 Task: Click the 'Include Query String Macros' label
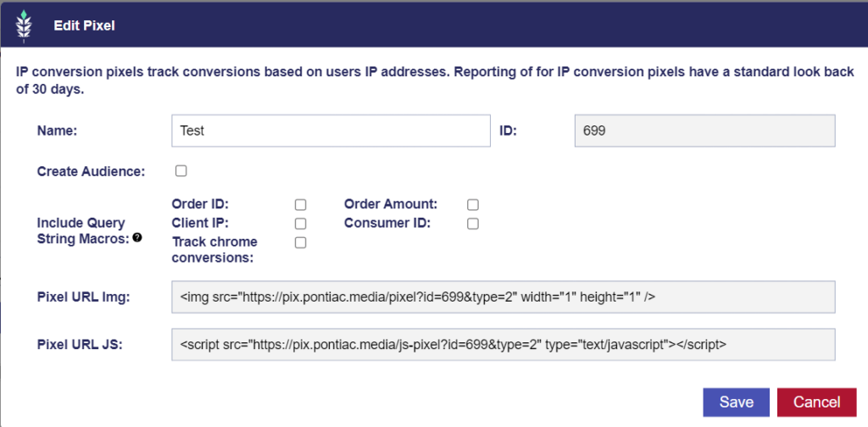[81, 231]
